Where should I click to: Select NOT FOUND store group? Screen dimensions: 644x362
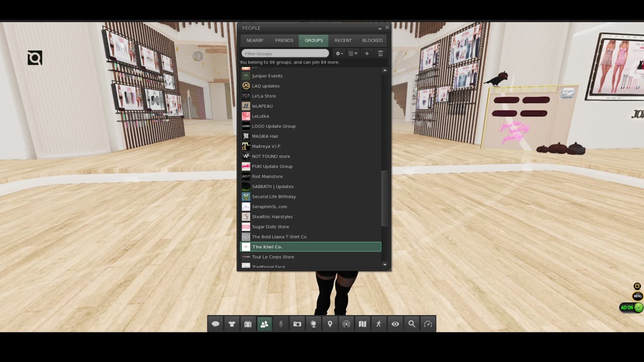(x=310, y=156)
